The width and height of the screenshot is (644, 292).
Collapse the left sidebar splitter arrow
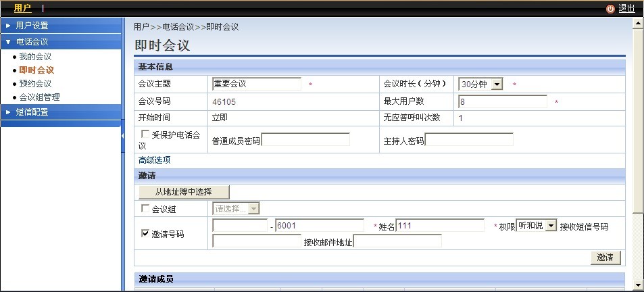click(x=123, y=137)
